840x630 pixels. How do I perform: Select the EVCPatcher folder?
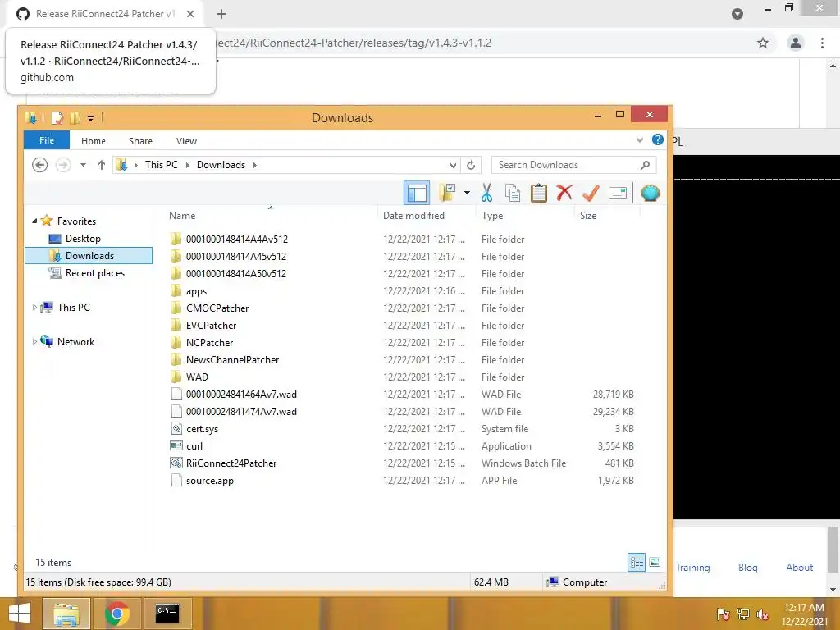pyautogui.click(x=211, y=325)
